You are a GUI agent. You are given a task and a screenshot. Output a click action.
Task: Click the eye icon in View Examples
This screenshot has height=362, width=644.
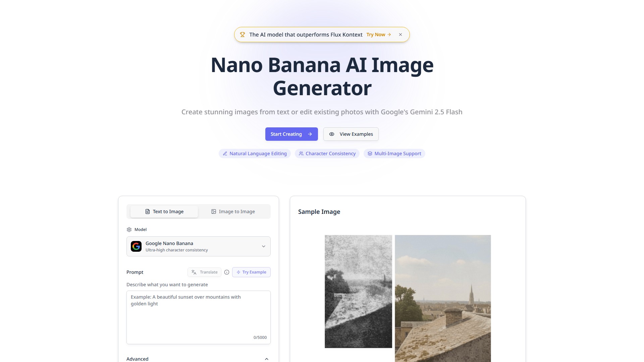coord(332,134)
